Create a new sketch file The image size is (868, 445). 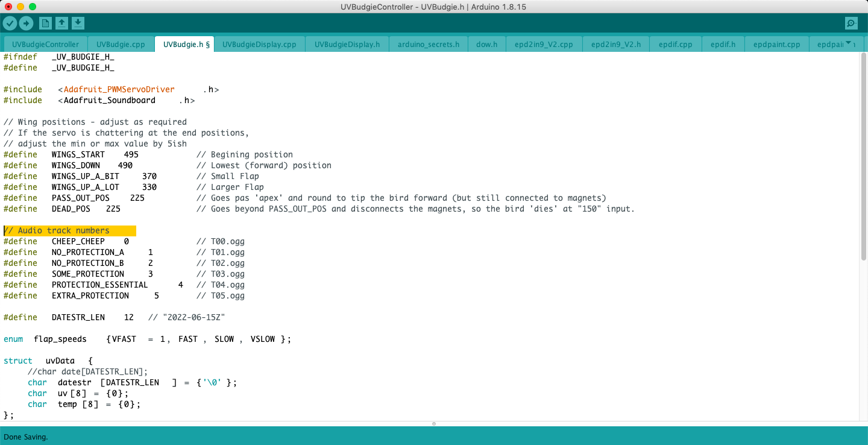pyautogui.click(x=45, y=24)
